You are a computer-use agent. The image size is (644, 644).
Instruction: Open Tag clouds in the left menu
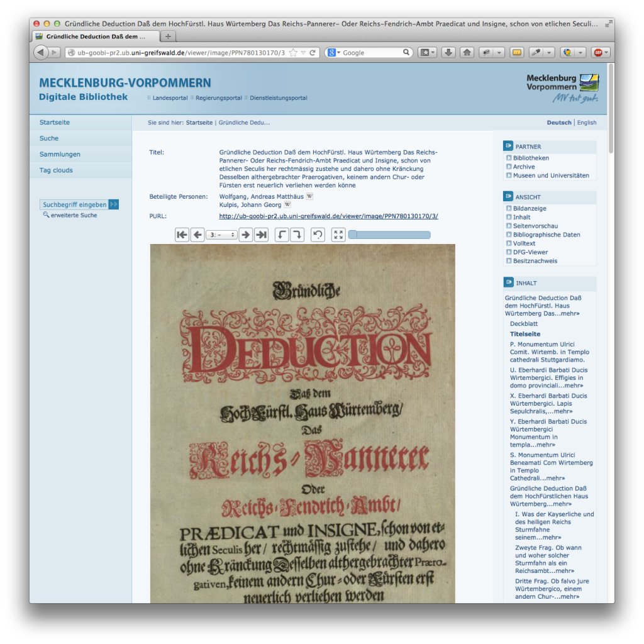point(56,170)
